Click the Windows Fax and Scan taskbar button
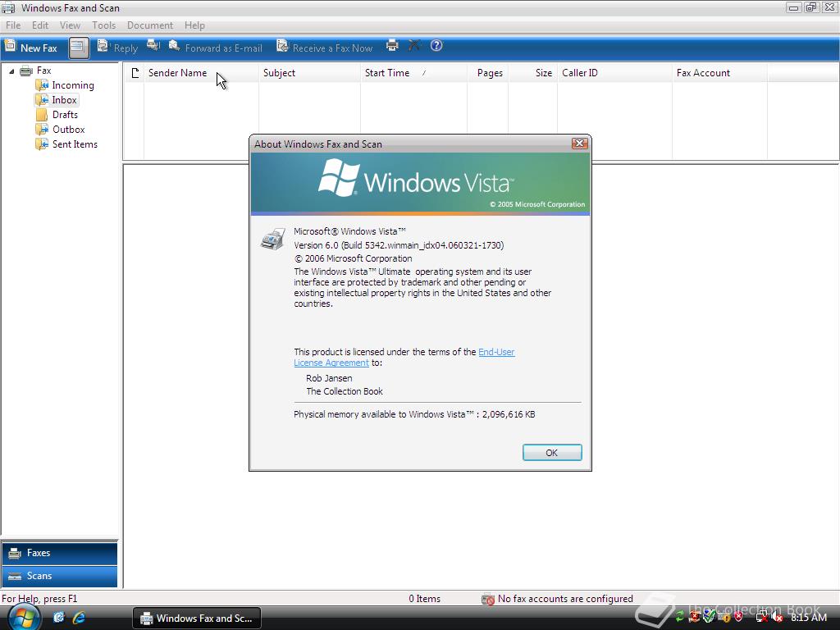Image resolution: width=840 pixels, height=630 pixels. [x=197, y=619]
